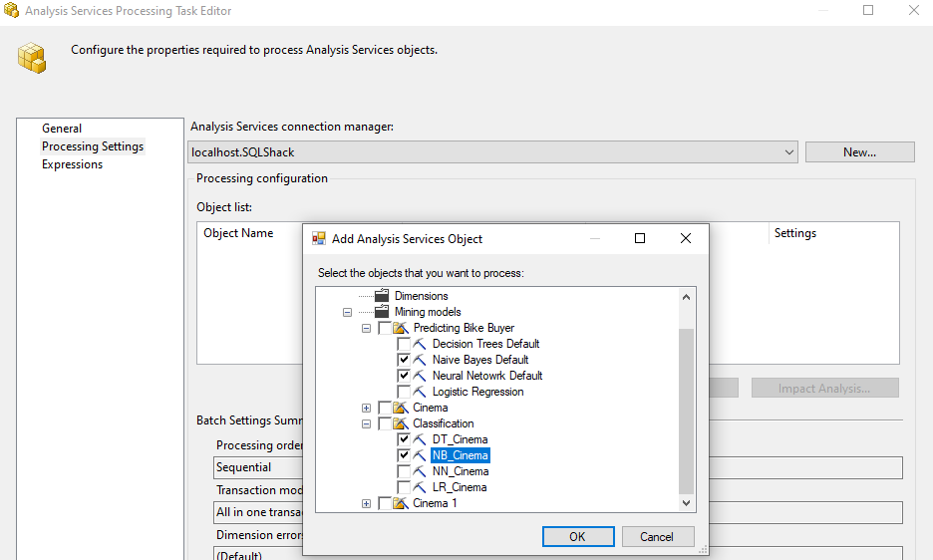The height and width of the screenshot is (560, 933).
Task: Click the object tree scroll down arrow
Action: (686, 503)
